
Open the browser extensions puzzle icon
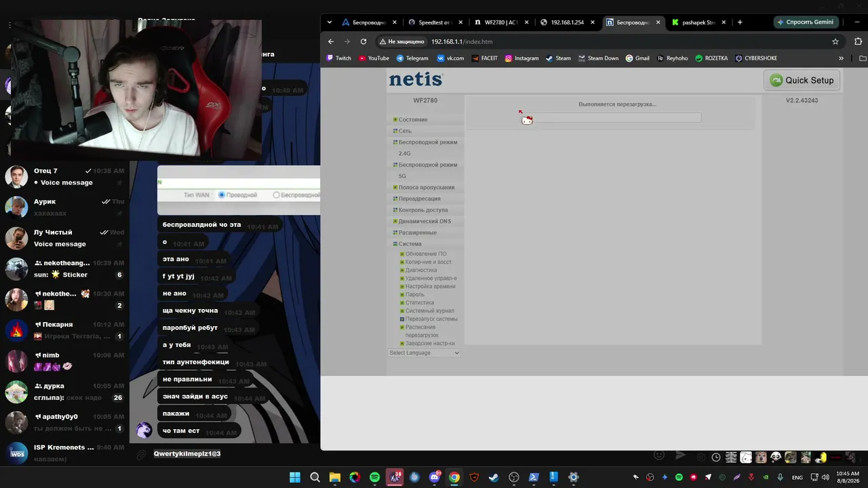[858, 41]
